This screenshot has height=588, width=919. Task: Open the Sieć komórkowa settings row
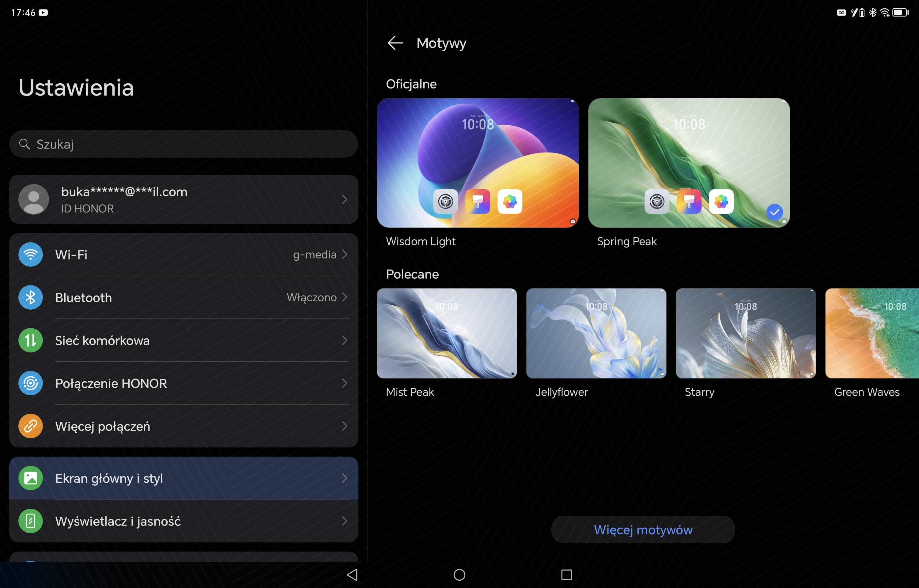(184, 340)
